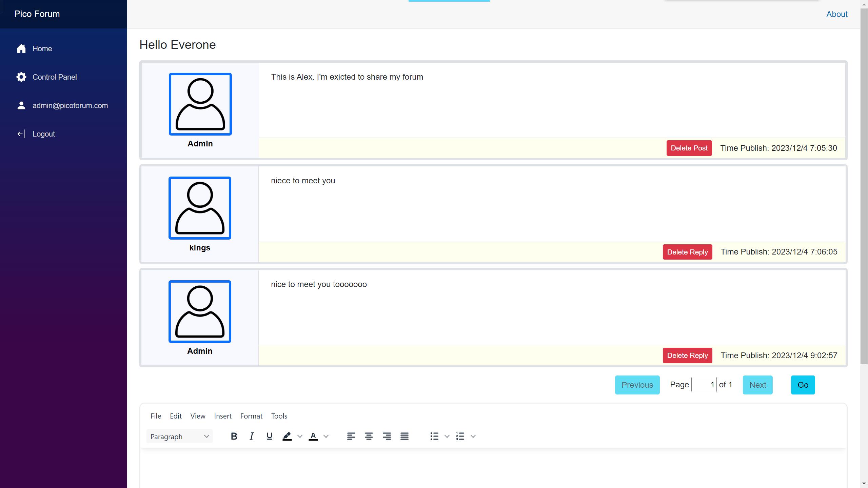Viewport: 868px width, 488px height.
Task: Click the Home house icon in sidebar
Action: [x=21, y=48]
